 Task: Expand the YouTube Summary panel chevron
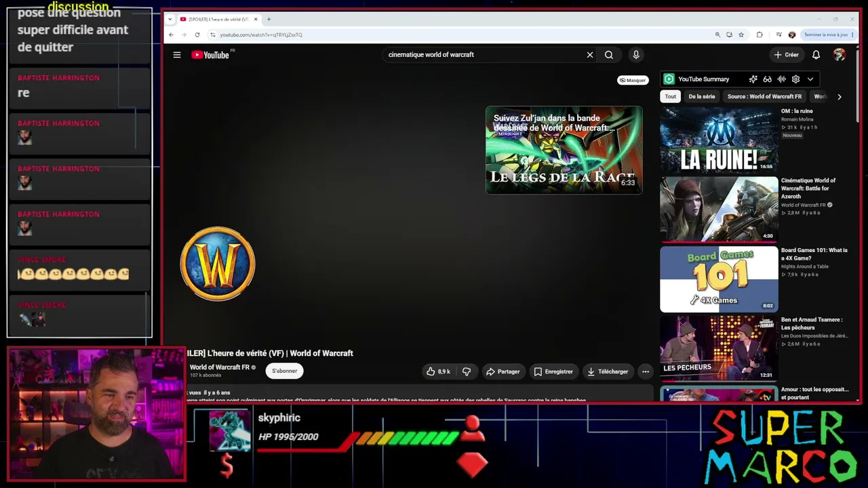810,79
